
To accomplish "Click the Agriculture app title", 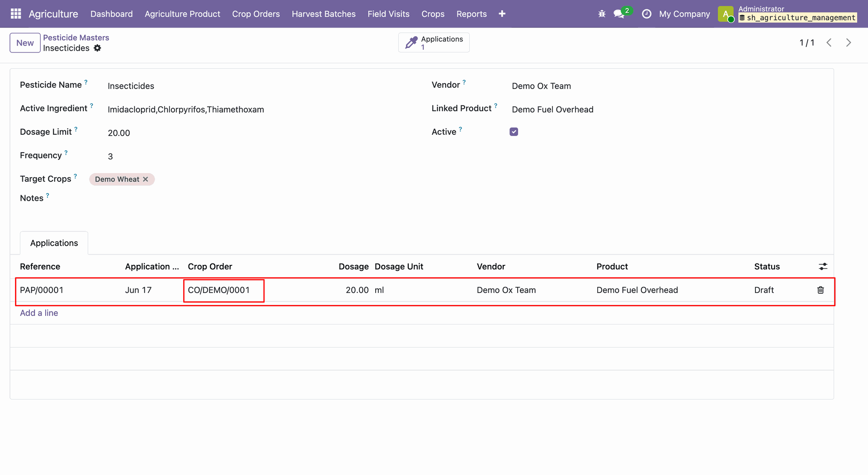I will (53, 14).
